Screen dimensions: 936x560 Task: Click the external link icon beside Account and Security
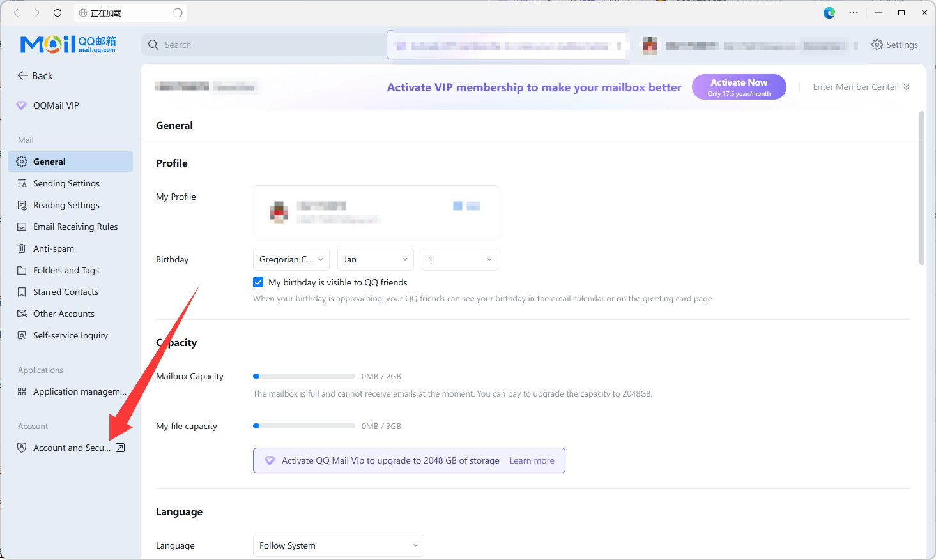pyautogui.click(x=120, y=448)
